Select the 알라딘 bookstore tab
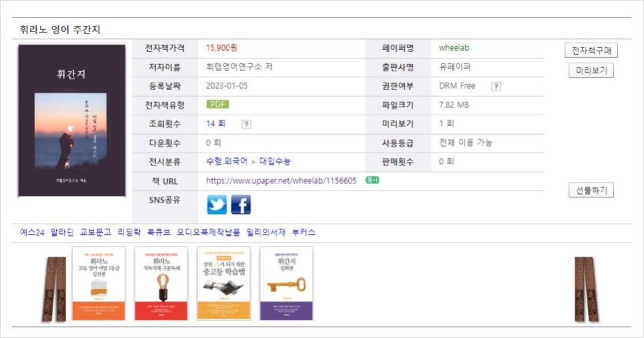The width and height of the screenshot is (644, 338). point(62,233)
